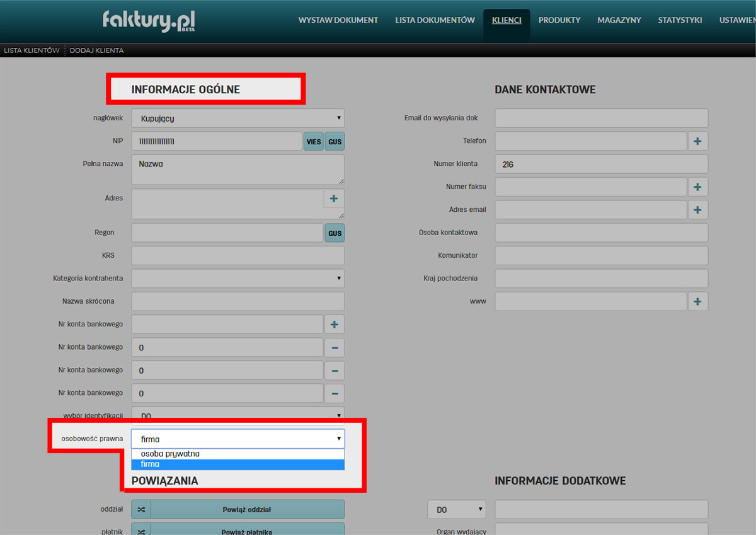Open the DO dropdown under Informacje dodatkowe
756x535 pixels.
coord(457,509)
